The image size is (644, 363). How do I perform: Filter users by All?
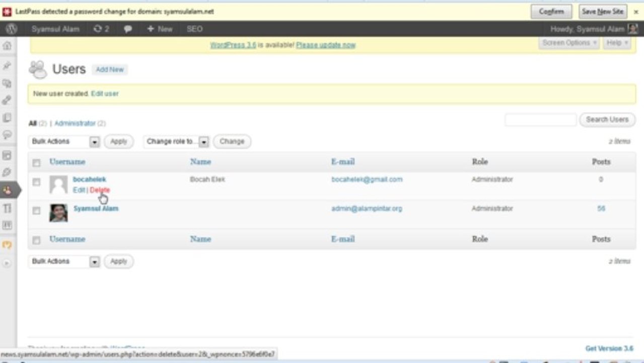pyautogui.click(x=33, y=123)
